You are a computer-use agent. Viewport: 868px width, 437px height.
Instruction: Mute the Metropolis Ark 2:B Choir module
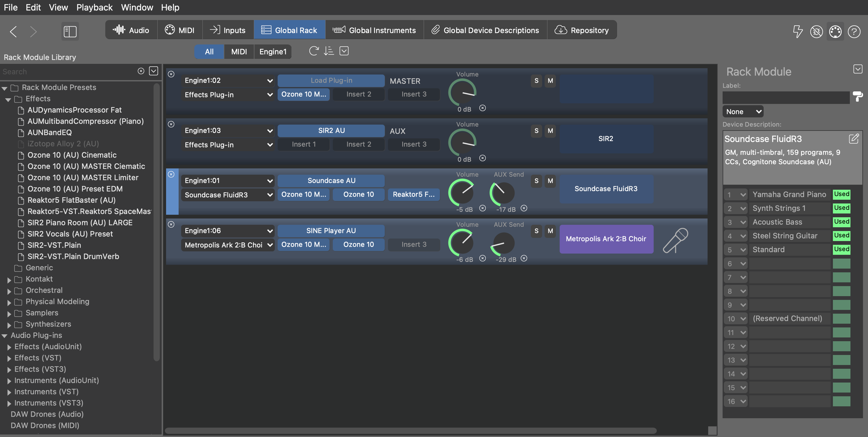(550, 231)
